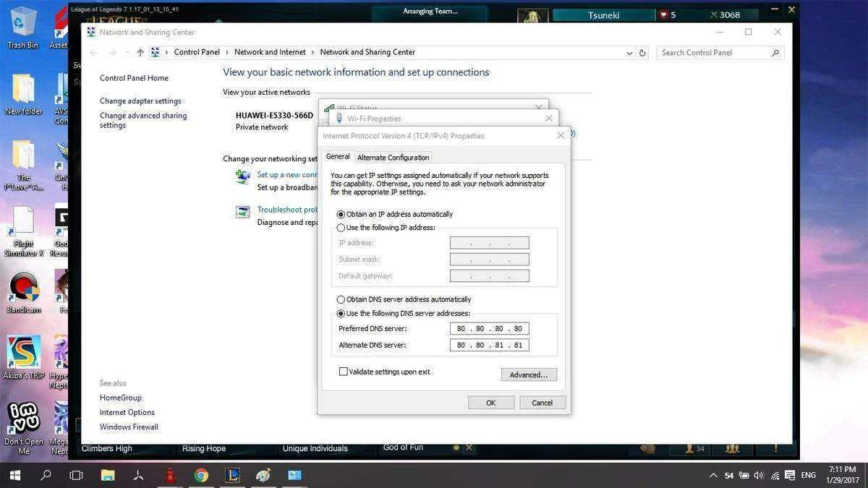Click the search magnifier in Control Panel
The image size is (868, 488).
pos(775,52)
